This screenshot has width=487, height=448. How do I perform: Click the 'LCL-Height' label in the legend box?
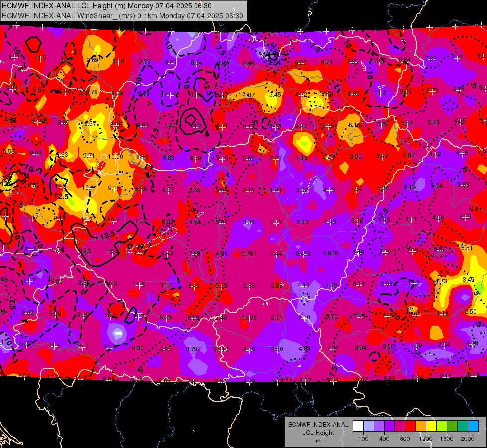pyautogui.click(x=318, y=433)
